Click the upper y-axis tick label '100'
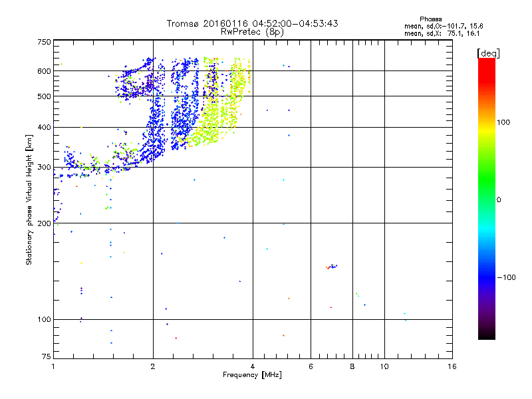 [x=44, y=319]
